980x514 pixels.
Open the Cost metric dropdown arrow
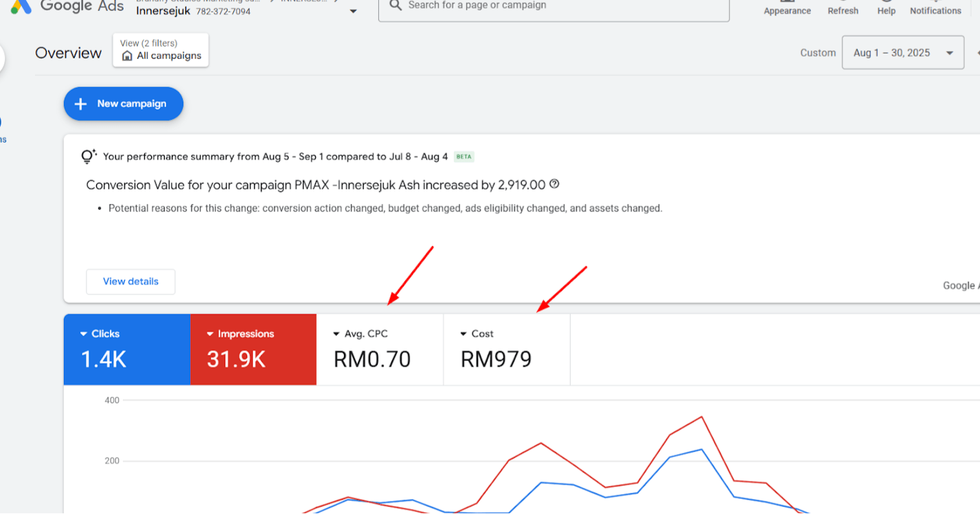(x=464, y=334)
